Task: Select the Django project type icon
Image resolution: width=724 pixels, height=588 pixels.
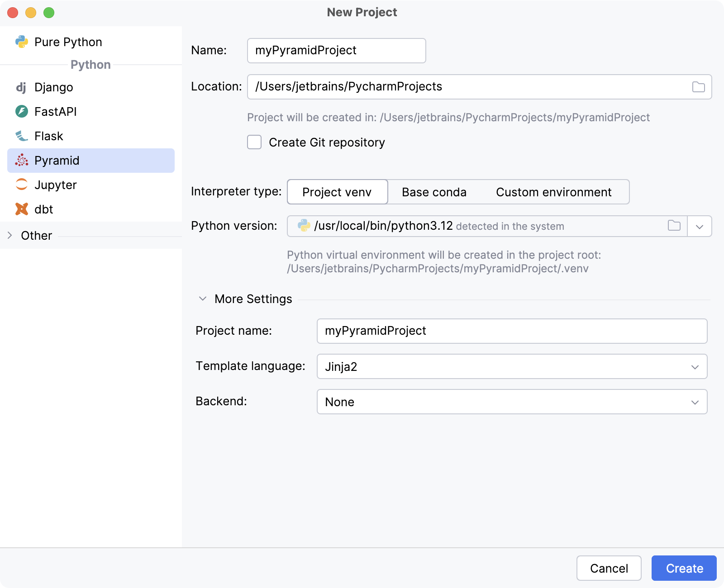Action: tap(21, 87)
